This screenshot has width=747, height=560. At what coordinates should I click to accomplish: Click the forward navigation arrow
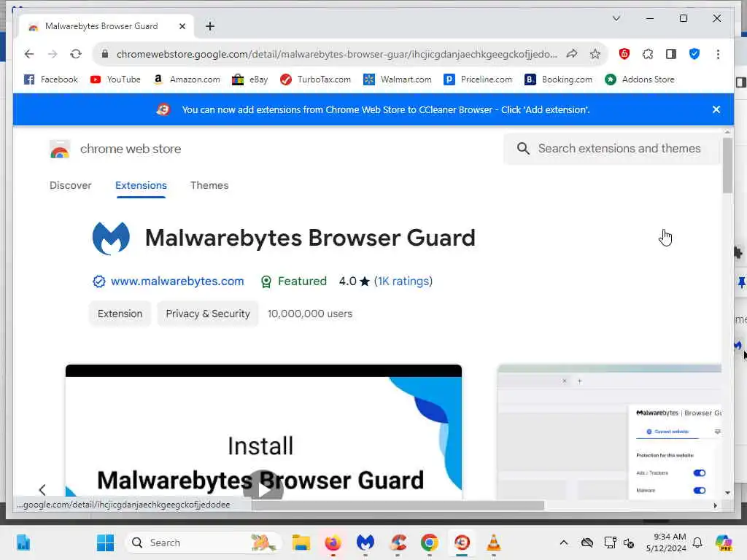click(x=53, y=54)
